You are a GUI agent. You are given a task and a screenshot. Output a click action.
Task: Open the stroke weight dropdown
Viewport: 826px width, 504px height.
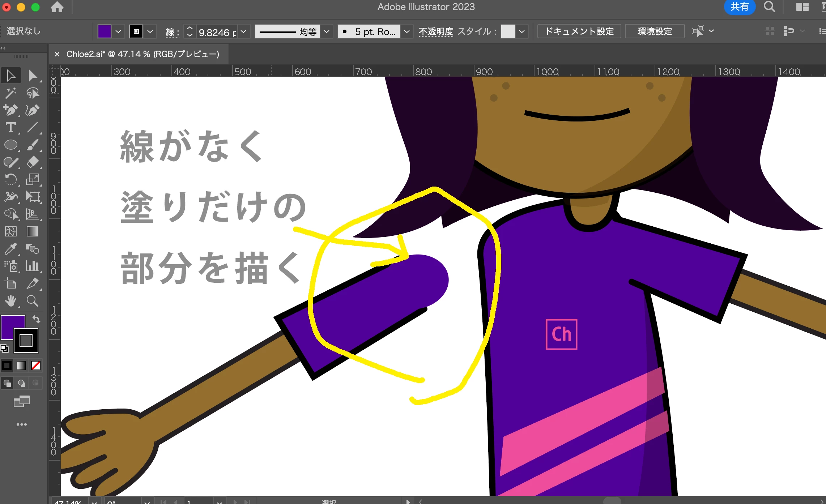click(244, 31)
